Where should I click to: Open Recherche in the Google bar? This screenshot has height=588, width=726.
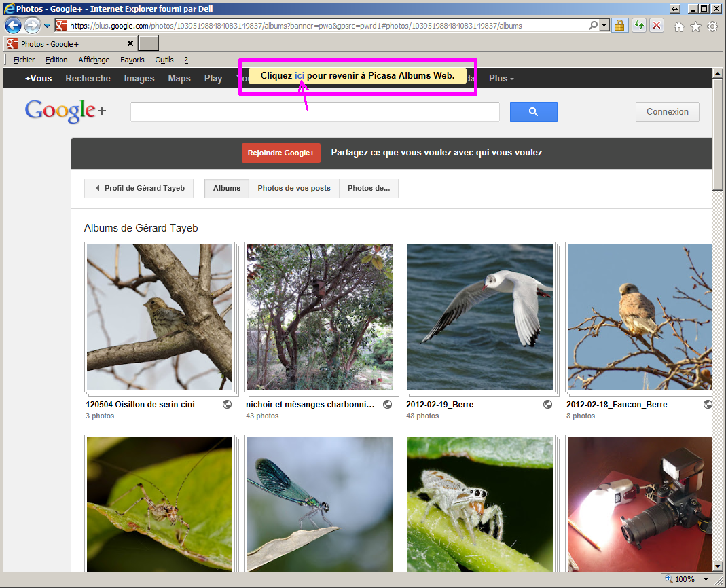coord(88,78)
